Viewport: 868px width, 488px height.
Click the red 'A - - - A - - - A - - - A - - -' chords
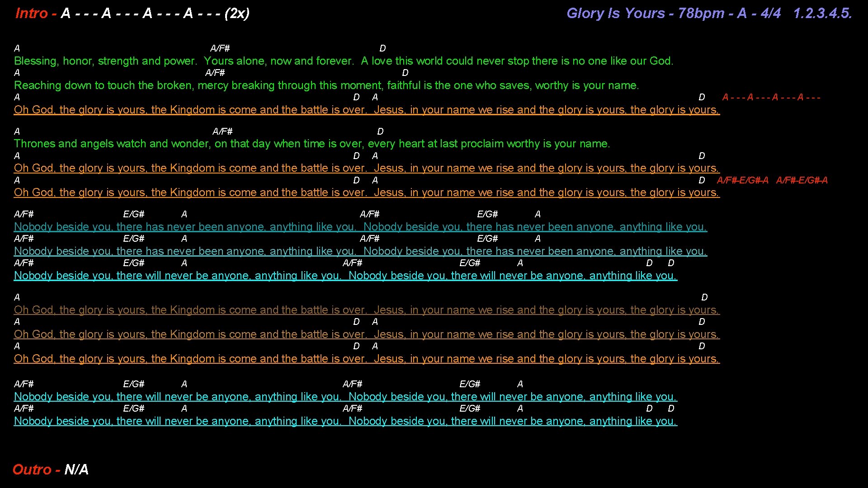click(771, 97)
